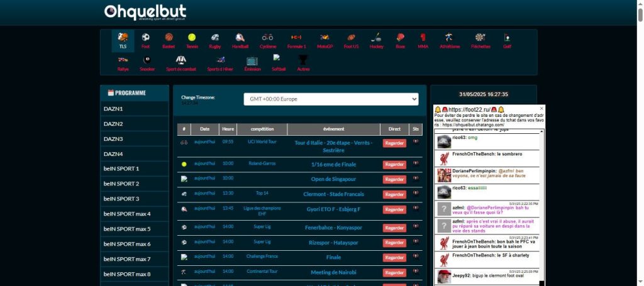Click Regarder for Tour d Italie event
Screen dimensions: 644x286
pyautogui.click(x=395, y=143)
